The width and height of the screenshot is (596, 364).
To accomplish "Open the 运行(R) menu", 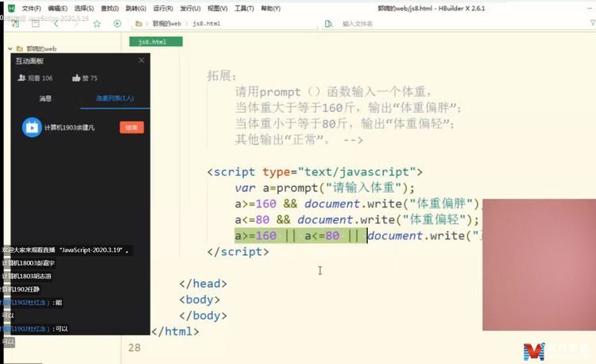I will [163, 9].
